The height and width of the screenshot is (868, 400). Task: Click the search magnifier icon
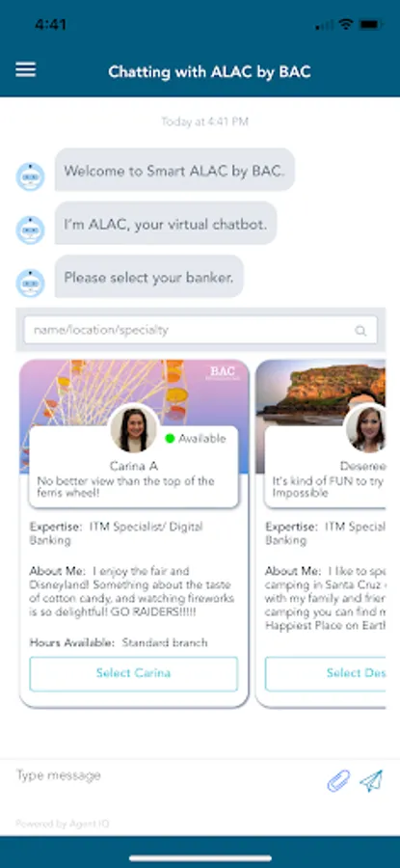(x=360, y=331)
